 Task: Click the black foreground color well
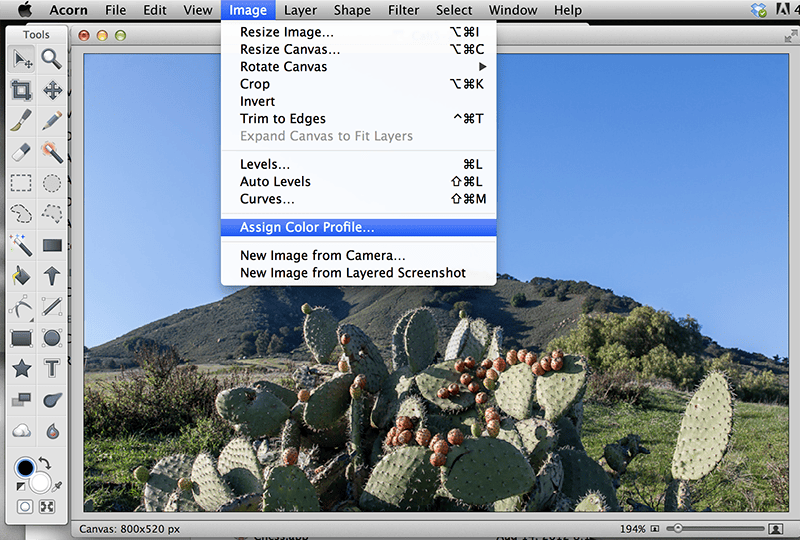24,467
